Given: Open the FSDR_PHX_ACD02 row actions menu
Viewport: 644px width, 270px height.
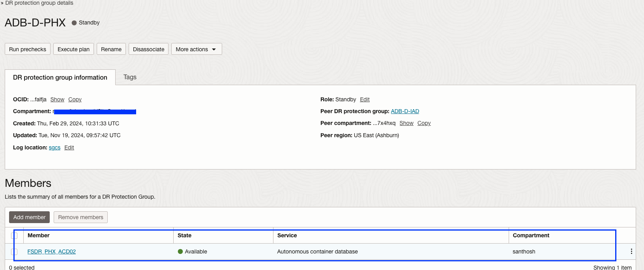Looking at the screenshot, I should tap(631, 251).
